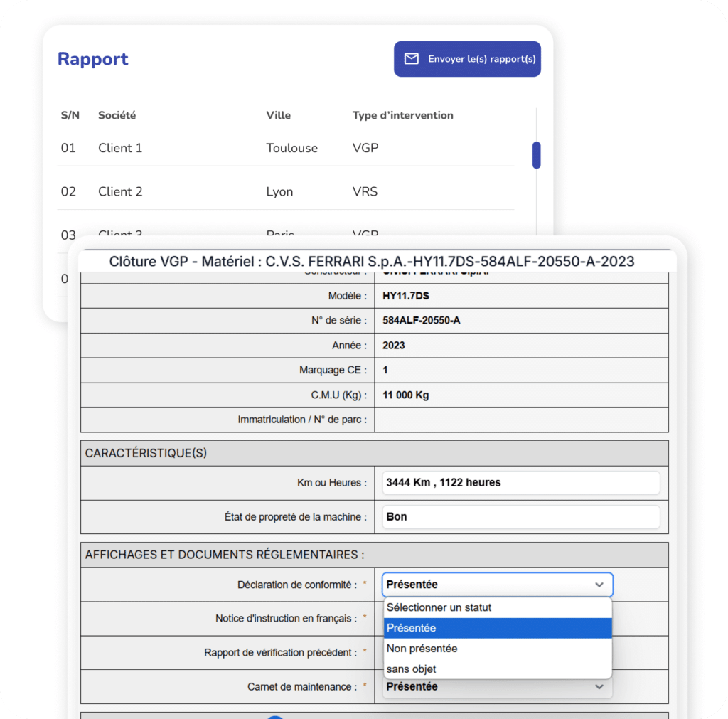Click the Lyon city cell
728x719 pixels.
[x=279, y=192]
